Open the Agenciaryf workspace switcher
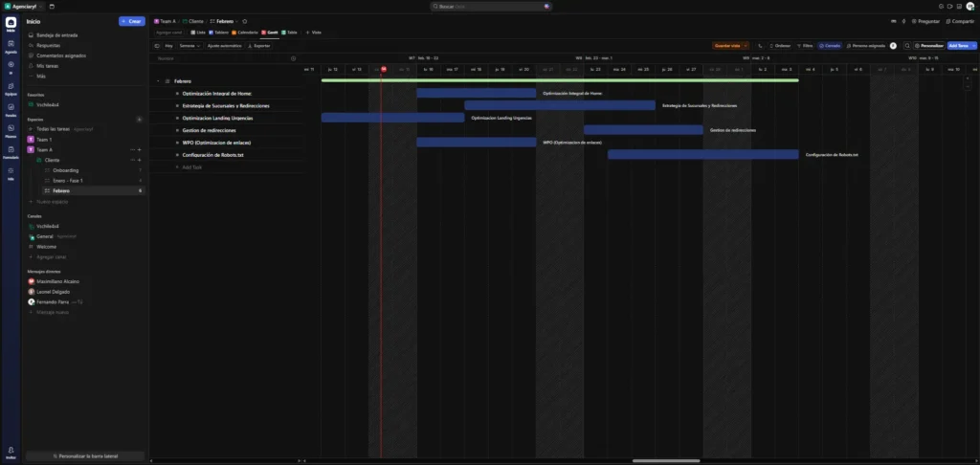Viewport: 980px width, 465px height. click(24, 7)
